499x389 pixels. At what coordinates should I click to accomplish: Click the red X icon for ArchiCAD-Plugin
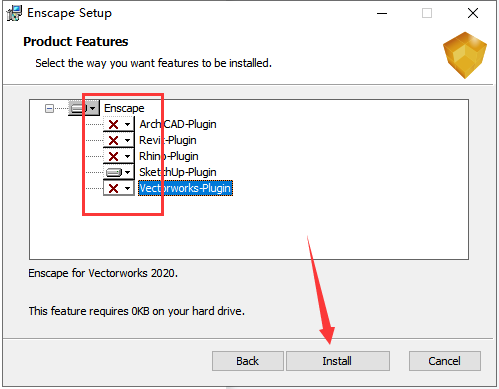[113, 124]
